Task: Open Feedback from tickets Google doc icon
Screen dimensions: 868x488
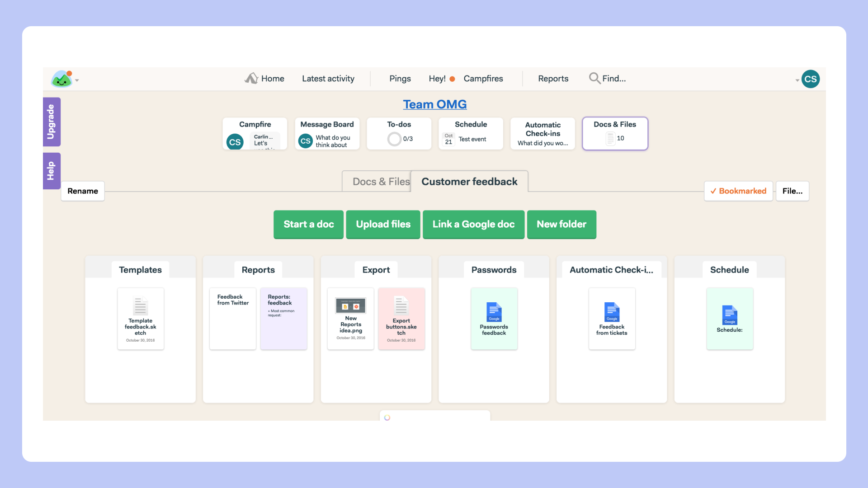Action: (612, 312)
